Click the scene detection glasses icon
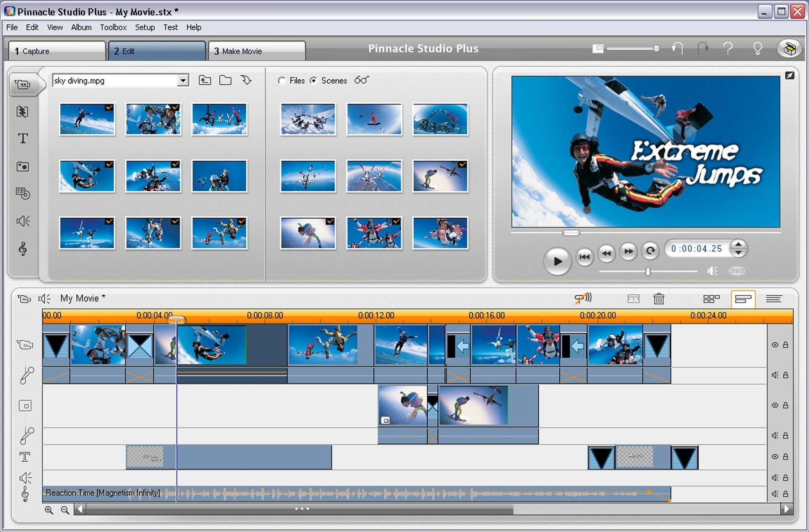The width and height of the screenshot is (809, 532). tap(362, 80)
